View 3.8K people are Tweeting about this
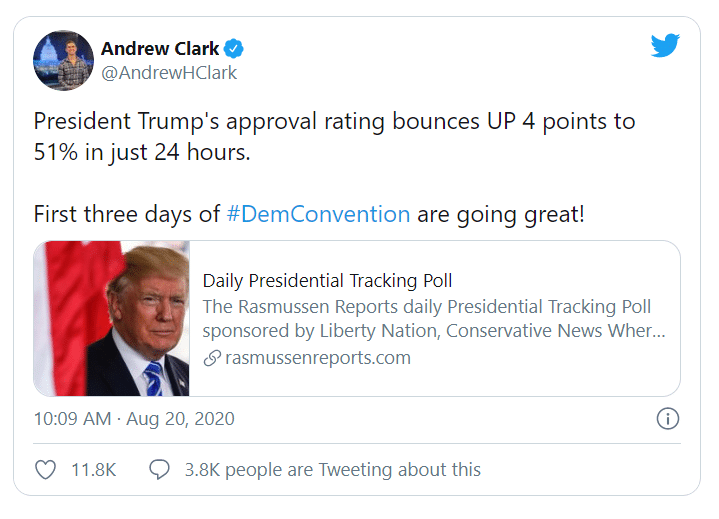Image resolution: width=719 pixels, height=519 pixels. click(x=332, y=470)
